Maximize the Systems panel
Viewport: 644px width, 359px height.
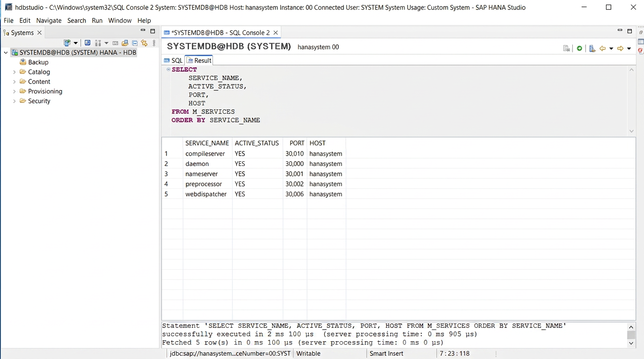(x=153, y=31)
